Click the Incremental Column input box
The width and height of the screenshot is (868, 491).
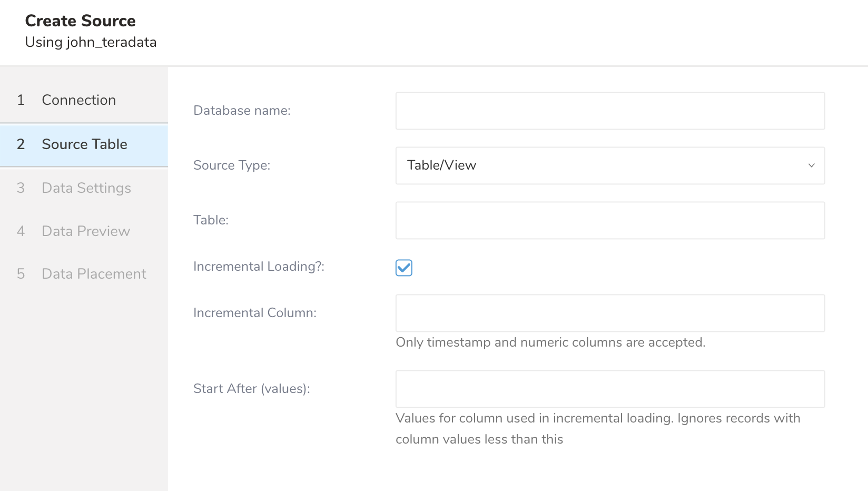[610, 313]
